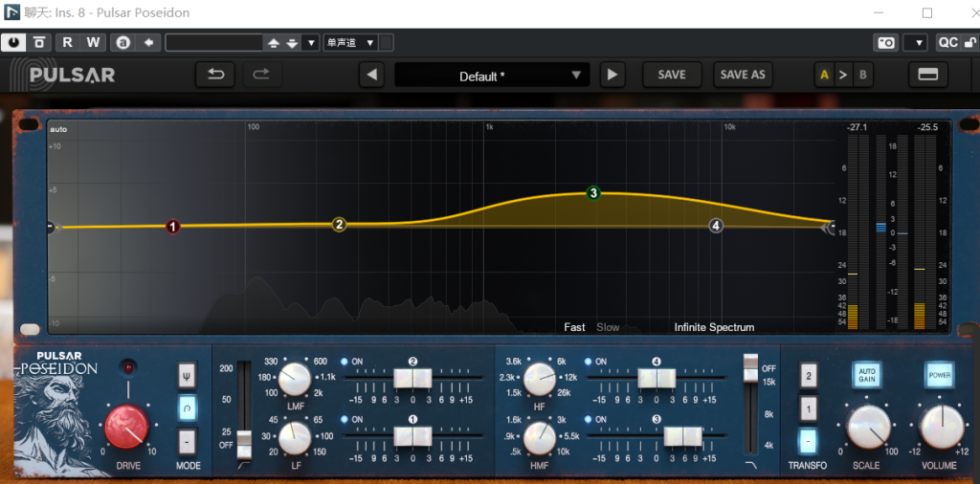Select TRANSFO option 1
The image size is (980, 484).
tap(808, 409)
